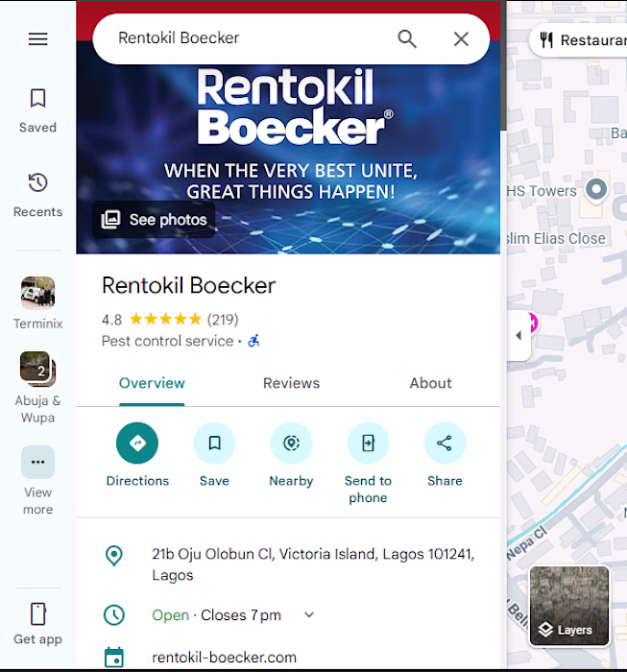The image size is (627, 672).
Task: Open the Layers map view thumbnail
Action: (x=569, y=605)
